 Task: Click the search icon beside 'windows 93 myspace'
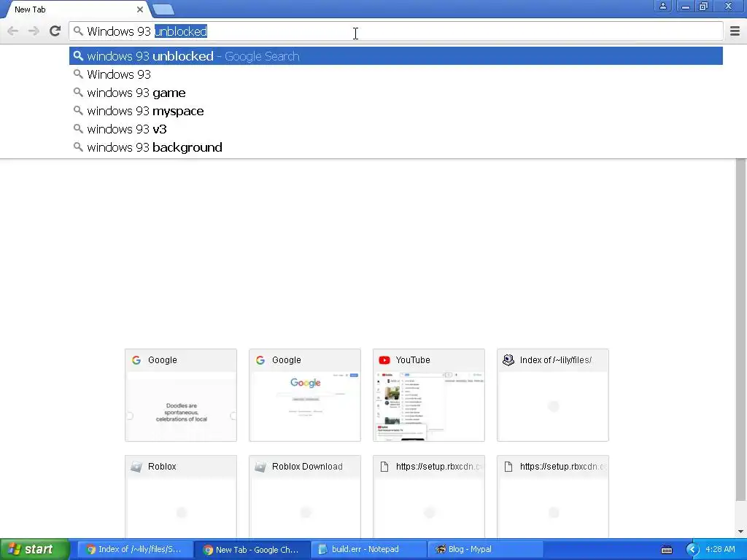[78, 111]
